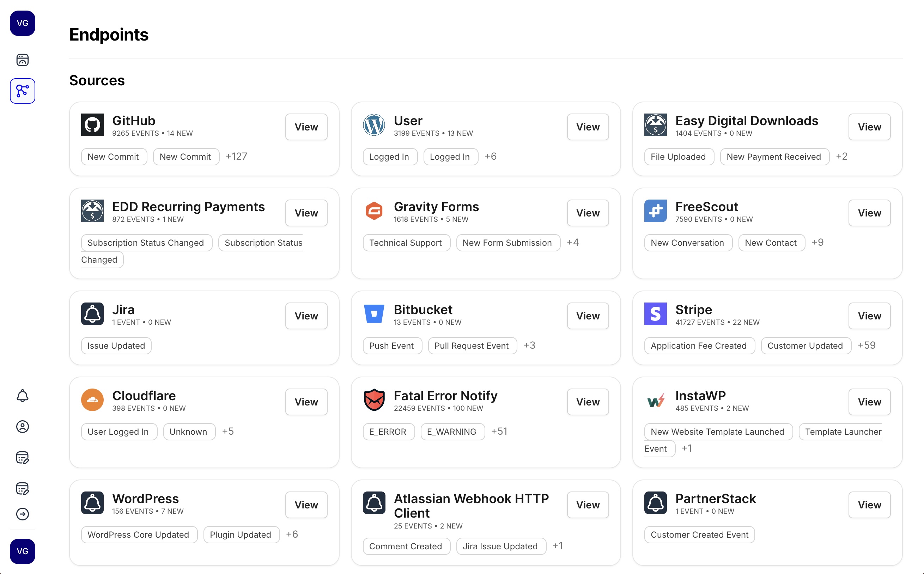Image resolution: width=924 pixels, height=574 pixels.
Task: Open the user profile sidebar icon
Action: click(x=23, y=427)
